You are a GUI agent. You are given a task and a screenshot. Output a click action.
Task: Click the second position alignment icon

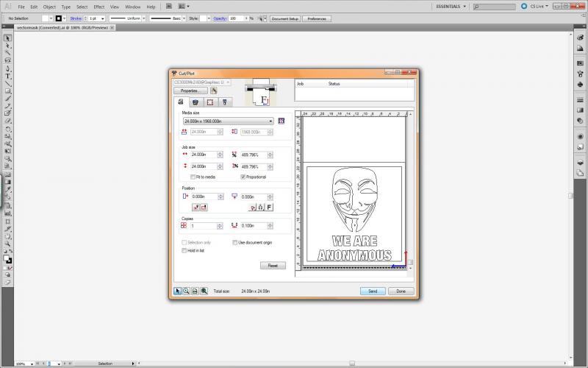[x=204, y=208]
